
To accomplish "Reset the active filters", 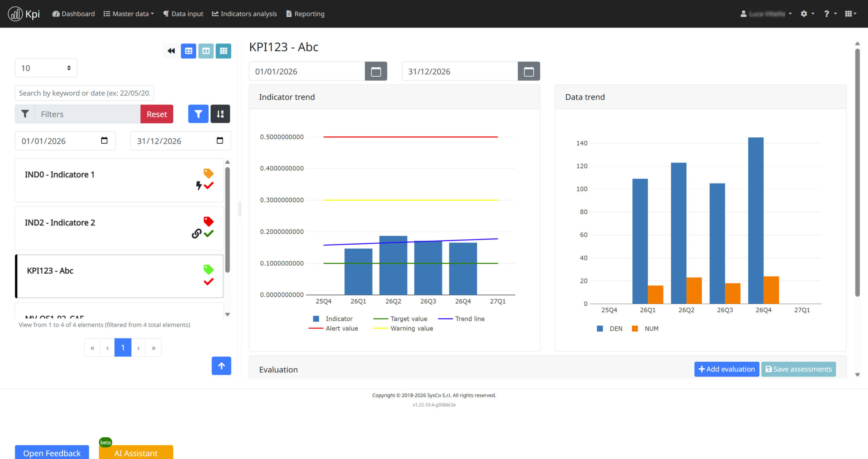I will pyautogui.click(x=157, y=114).
